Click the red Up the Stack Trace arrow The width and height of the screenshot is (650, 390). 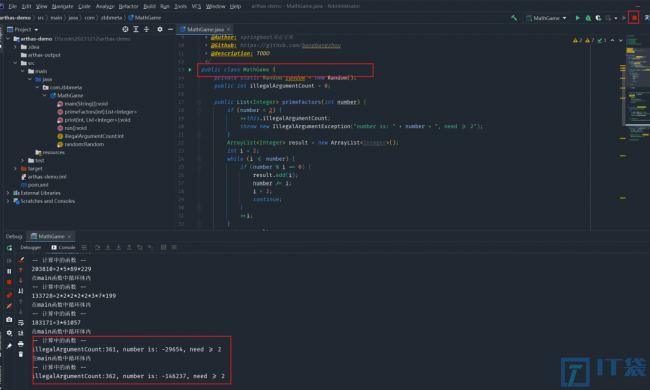(21, 270)
